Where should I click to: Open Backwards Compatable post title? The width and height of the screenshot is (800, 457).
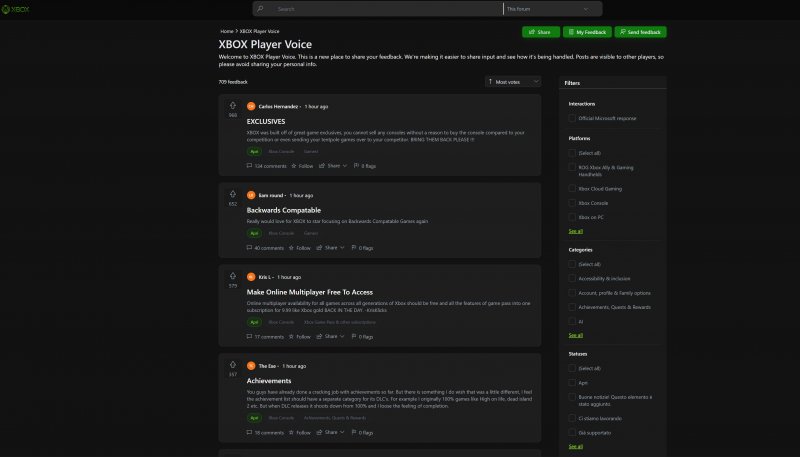pyautogui.click(x=284, y=210)
